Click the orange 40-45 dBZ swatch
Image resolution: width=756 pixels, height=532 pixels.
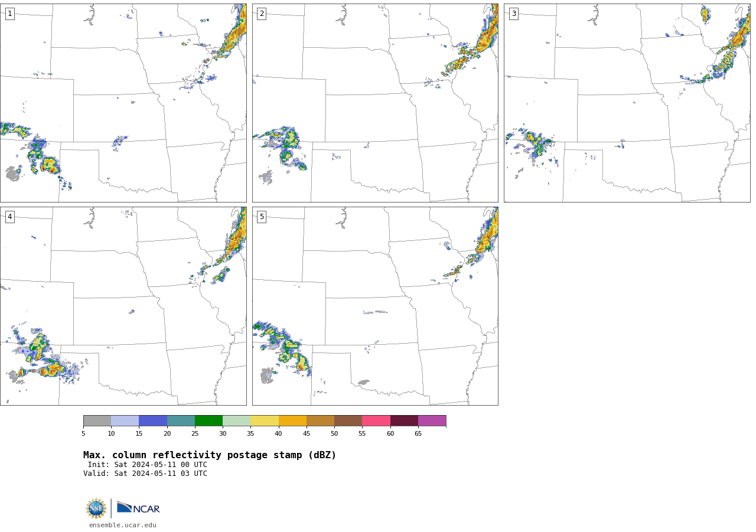pyautogui.click(x=292, y=421)
